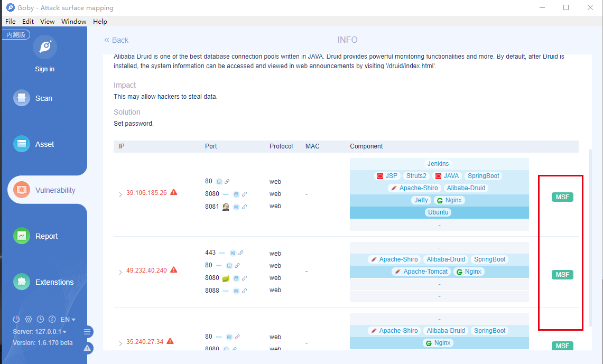Screen dimensions: 603x364
Task: Open IP address 49.232.40.240
Action: (x=146, y=270)
